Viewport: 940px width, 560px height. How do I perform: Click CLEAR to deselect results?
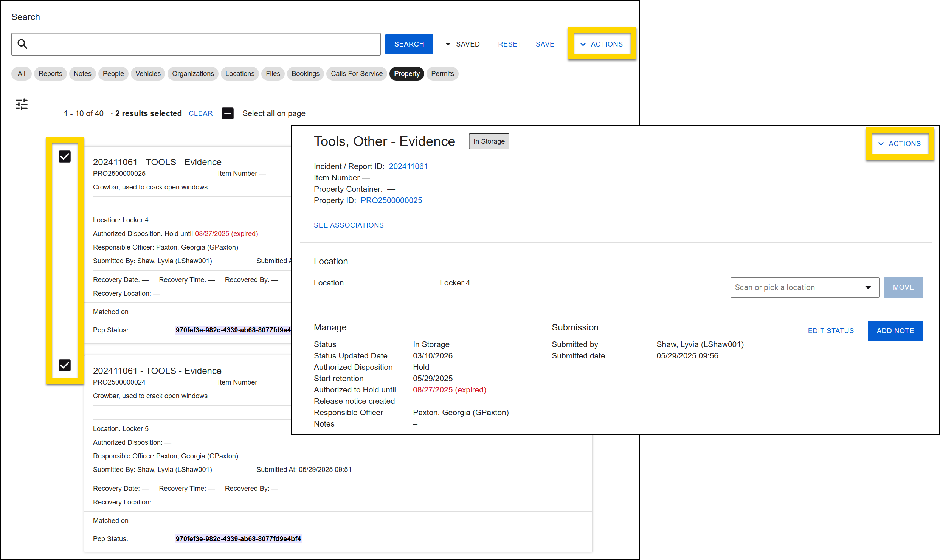200,113
